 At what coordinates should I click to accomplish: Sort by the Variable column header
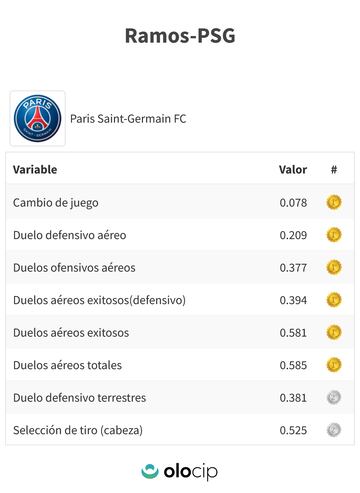(35, 169)
